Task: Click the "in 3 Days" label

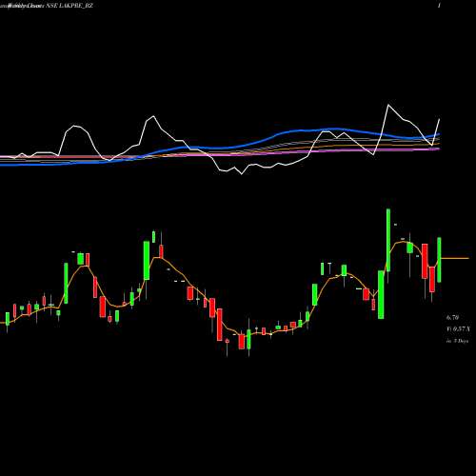Action: (x=457, y=341)
